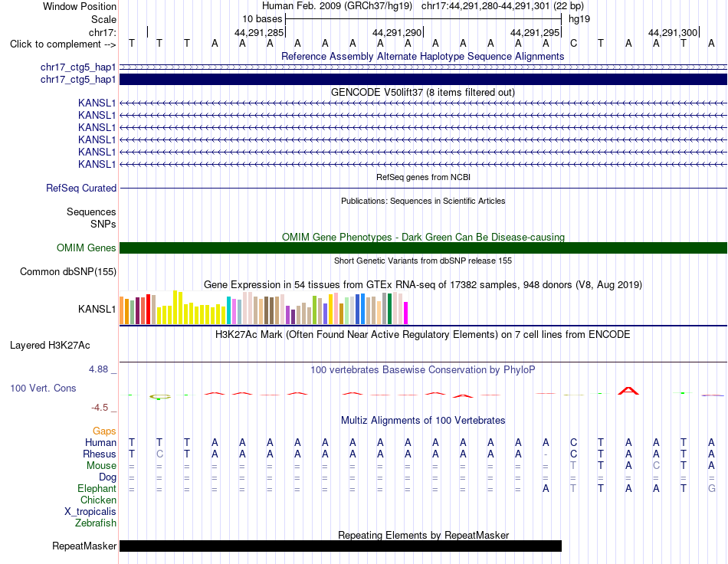Click the Window Position label
728x564 pixels.
coord(80,6)
